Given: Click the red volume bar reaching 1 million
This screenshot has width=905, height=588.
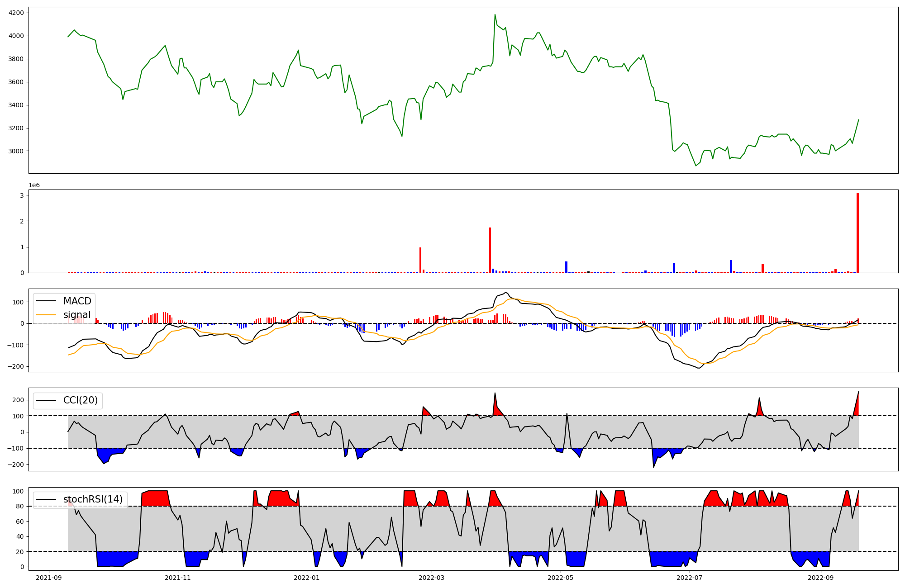Looking at the screenshot, I should (x=420, y=260).
